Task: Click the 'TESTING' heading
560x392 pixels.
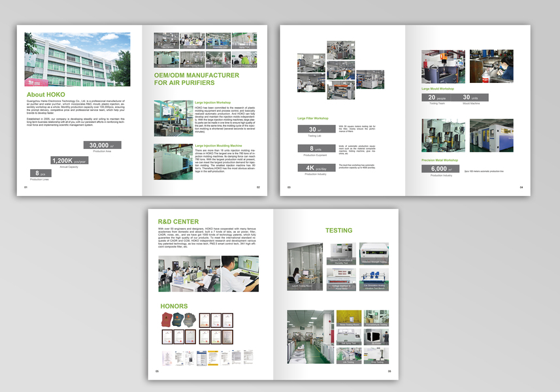Action: click(338, 231)
